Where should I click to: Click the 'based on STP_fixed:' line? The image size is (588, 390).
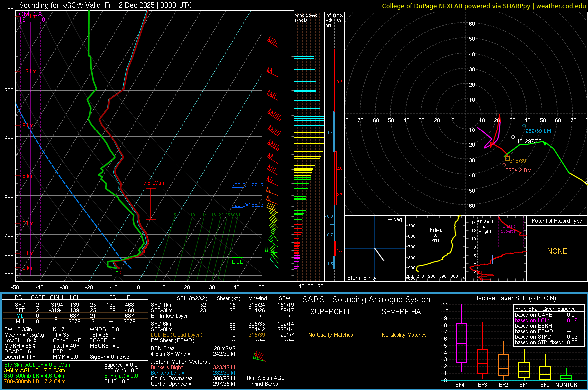click(x=546, y=342)
